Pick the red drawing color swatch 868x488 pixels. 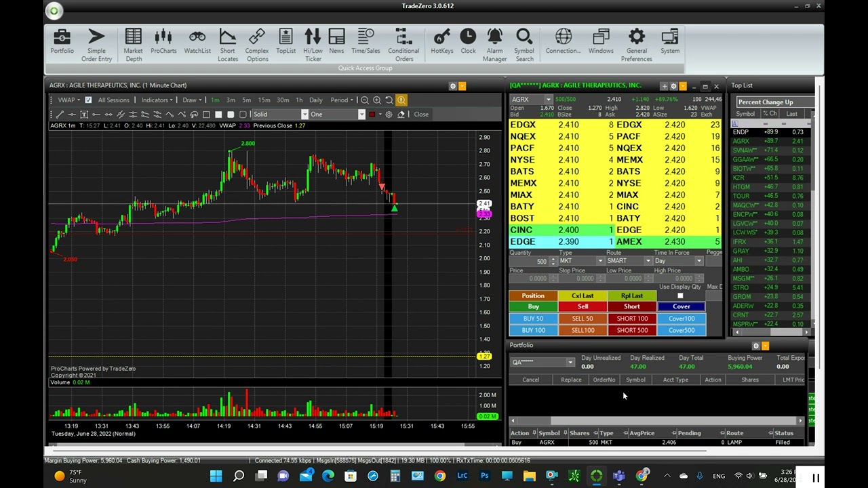(372, 115)
